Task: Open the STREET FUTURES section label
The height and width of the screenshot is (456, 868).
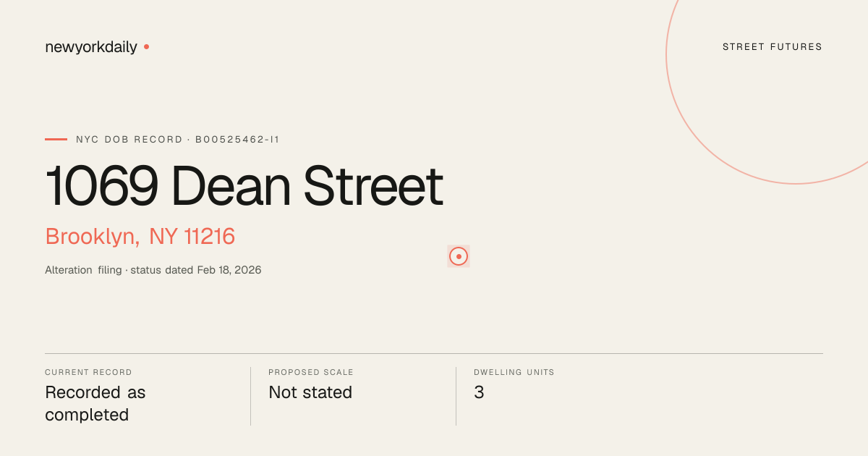Action: (x=773, y=47)
